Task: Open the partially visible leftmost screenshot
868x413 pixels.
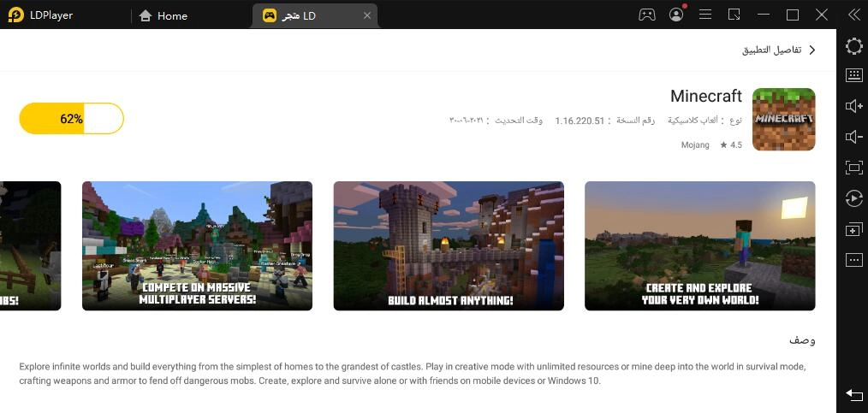Action: coord(31,246)
